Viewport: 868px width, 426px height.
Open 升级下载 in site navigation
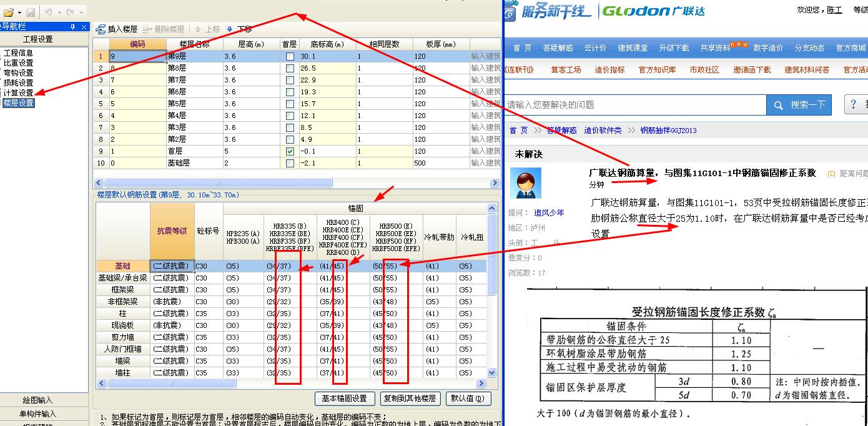click(x=674, y=48)
